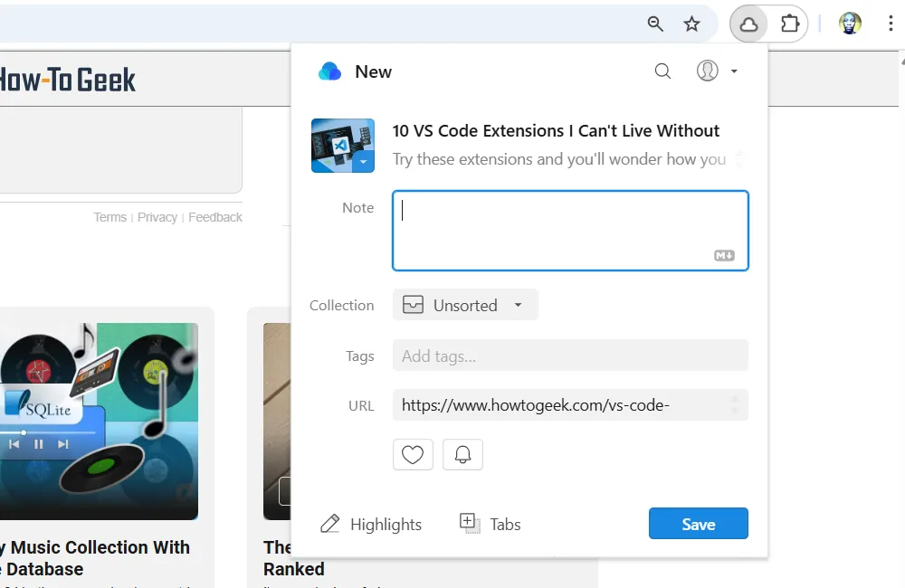Click the Add tags input field

570,356
